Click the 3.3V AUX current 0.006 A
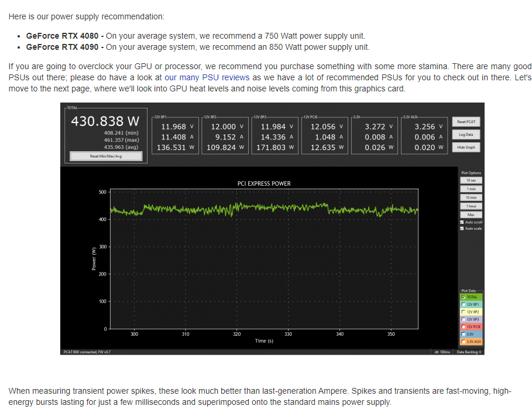Viewport: 532px width, 416px height. pos(428,137)
